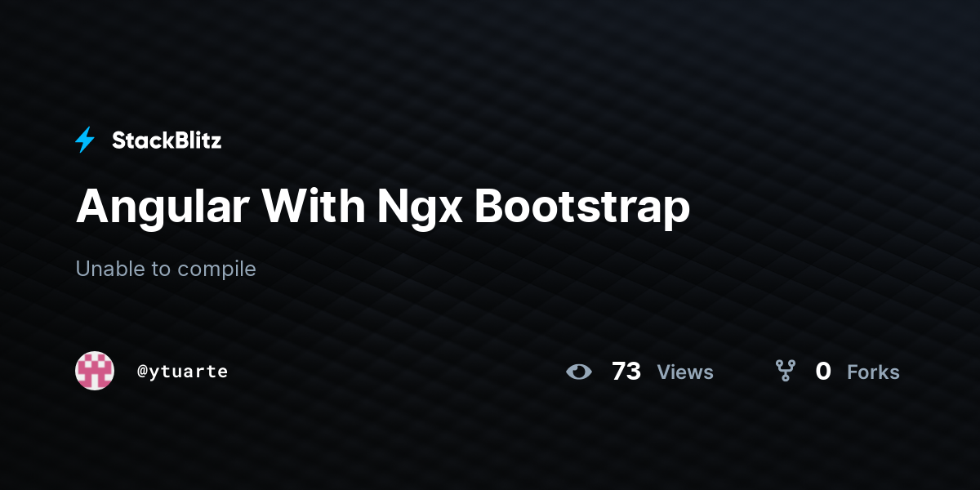Click the word Bootstrap in the title
This screenshot has width=980, height=490.
pos(582,207)
